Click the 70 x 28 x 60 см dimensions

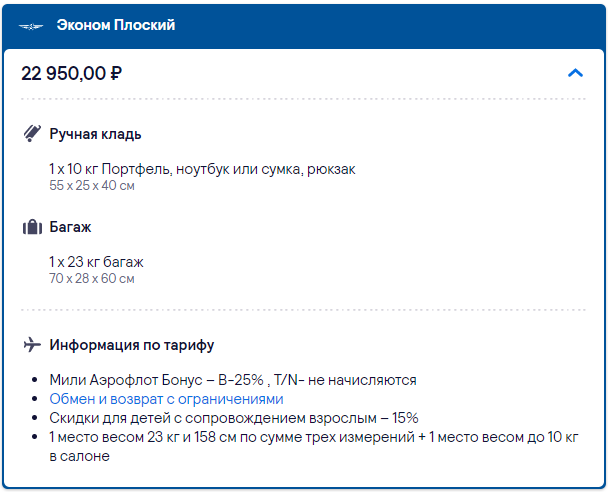(92, 279)
